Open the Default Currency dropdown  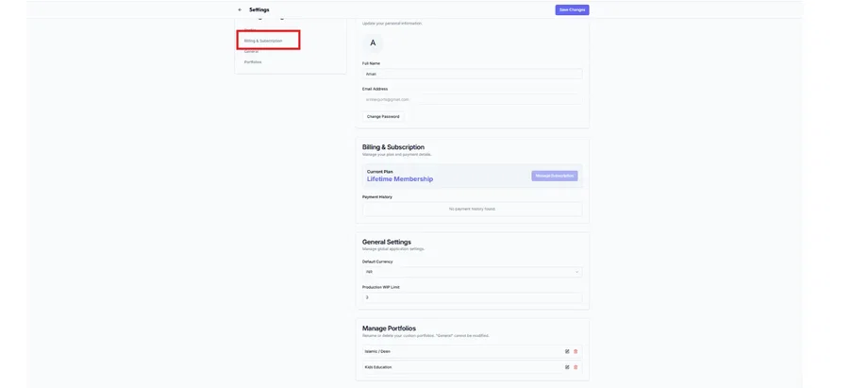coord(472,272)
